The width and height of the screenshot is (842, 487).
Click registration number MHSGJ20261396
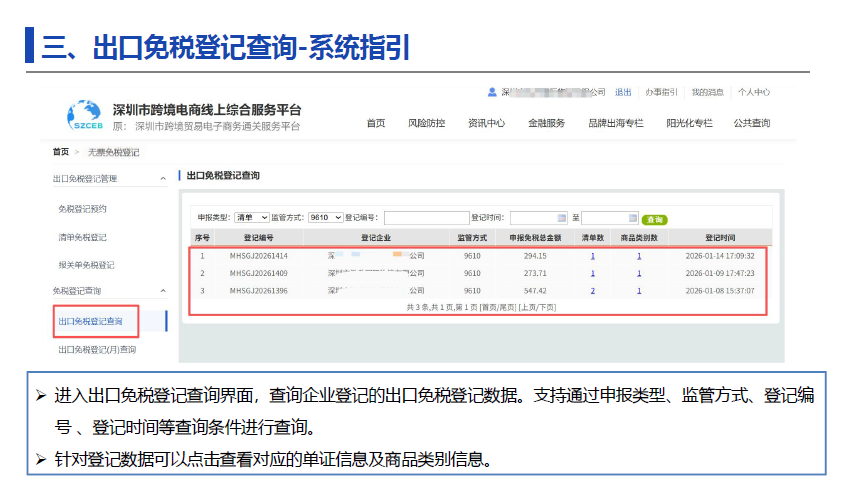[x=259, y=290]
